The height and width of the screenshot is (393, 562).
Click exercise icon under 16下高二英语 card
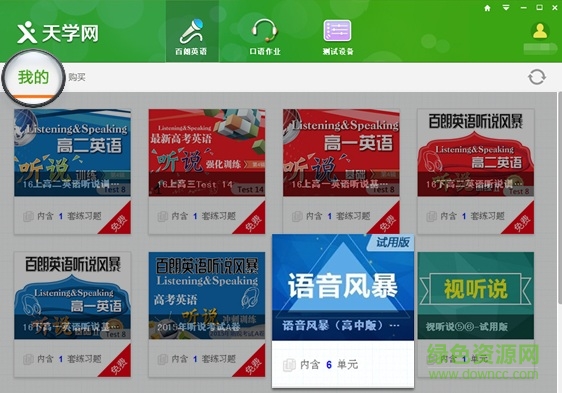click(x=431, y=217)
